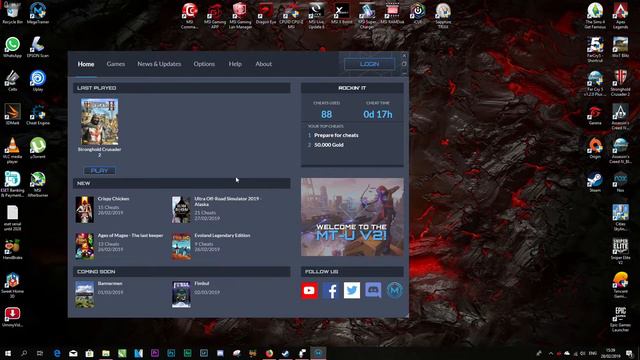Image resolution: width=640 pixels, height=360 pixels.
Task: Launch Cheat Engine desktop shortcut
Action: click(38, 114)
